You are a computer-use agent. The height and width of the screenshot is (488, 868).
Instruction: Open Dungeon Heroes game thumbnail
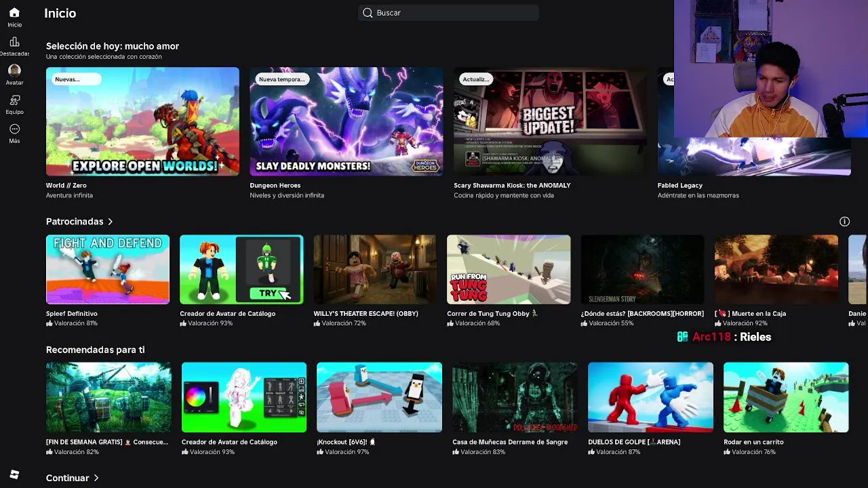[347, 121]
